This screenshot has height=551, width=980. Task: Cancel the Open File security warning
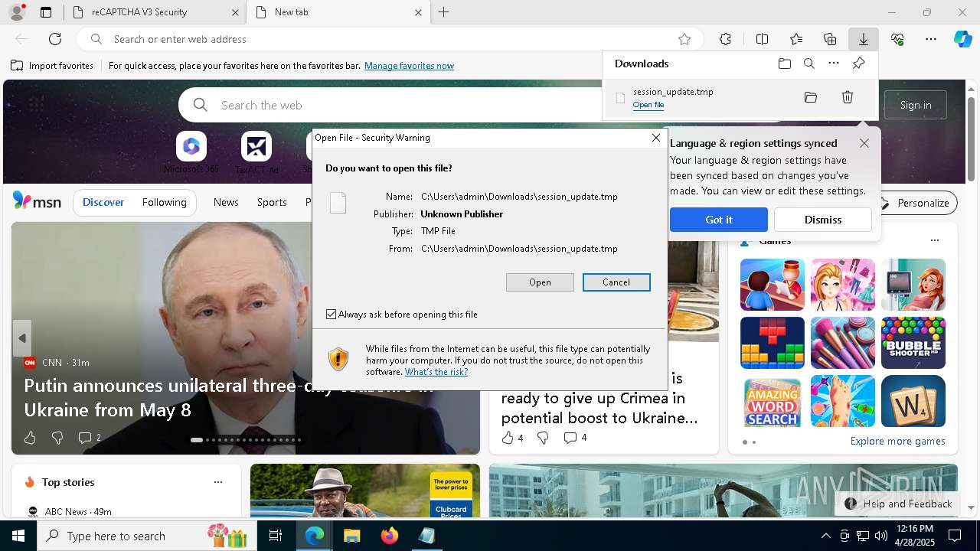(x=616, y=282)
